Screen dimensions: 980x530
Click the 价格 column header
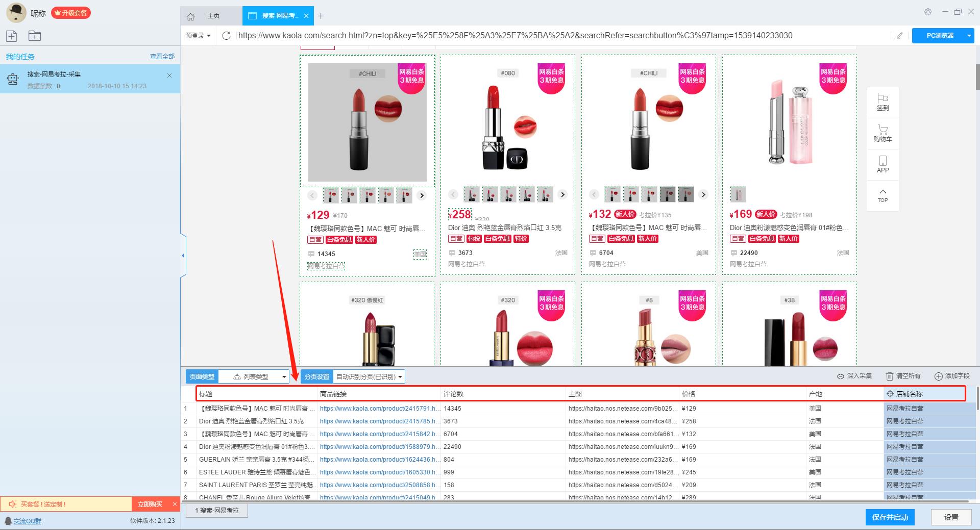coord(743,394)
